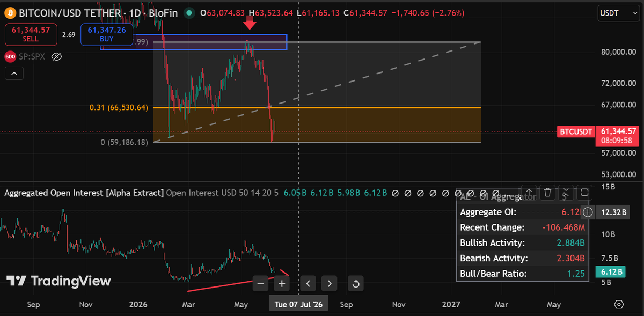Image resolution: width=644 pixels, height=316 pixels.
Task: Click the red 500 SPX badge
Action: [10, 56]
